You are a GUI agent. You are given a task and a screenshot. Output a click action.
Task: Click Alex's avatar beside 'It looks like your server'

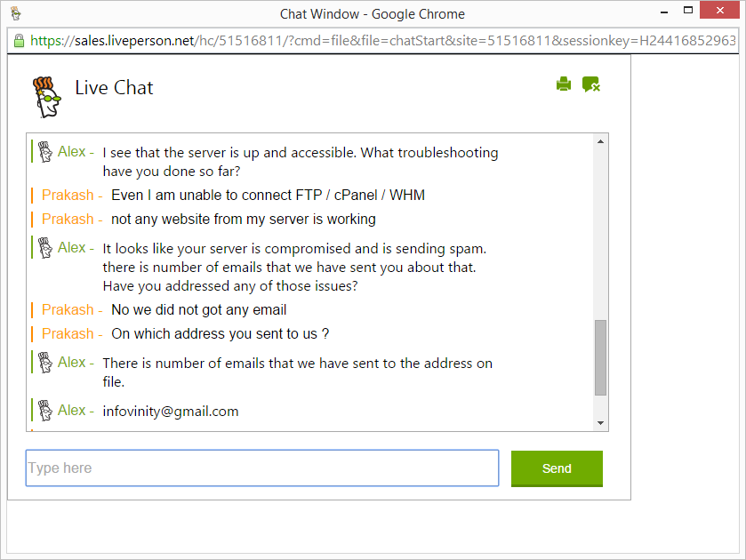(45, 248)
